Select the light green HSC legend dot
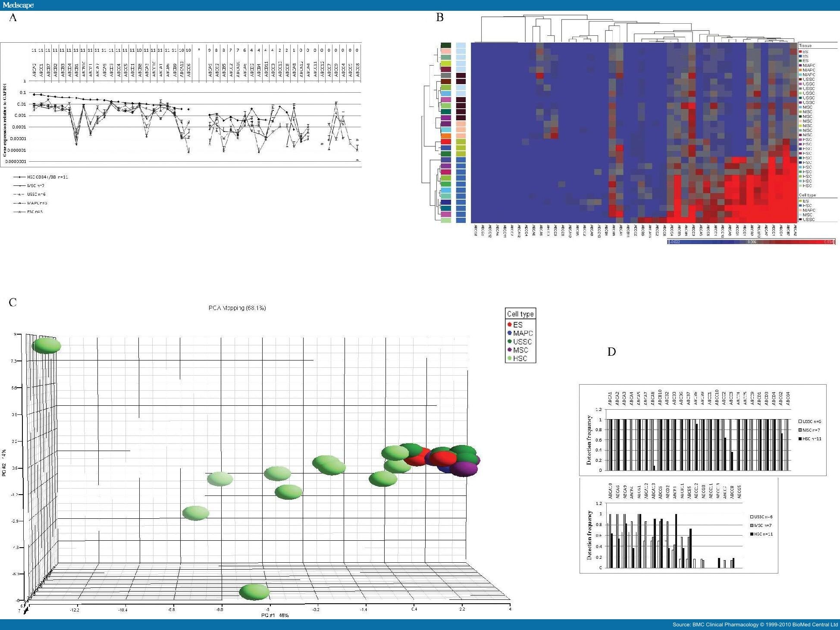Viewport: 840px width, 630px height. click(x=510, y=358)
